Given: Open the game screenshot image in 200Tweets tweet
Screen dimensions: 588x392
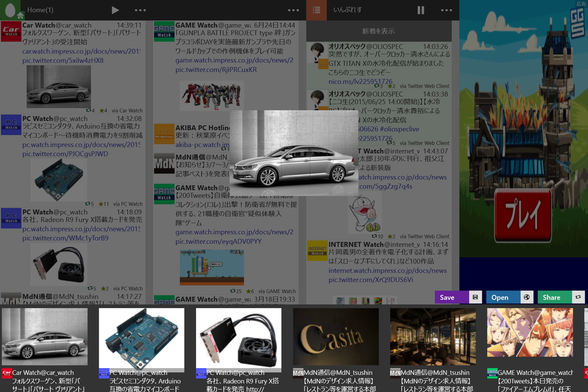Looking at the screenshot, I should 212,267.
